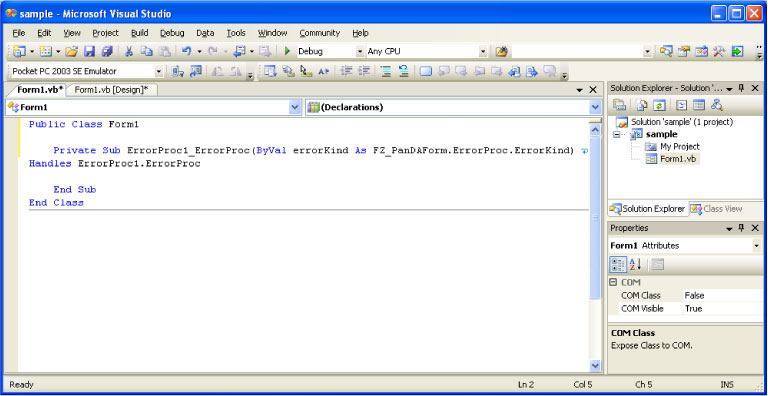Click Solution Explorer's Properties toolbar icon
Image resolution: width=768 pixels, height=396 pixels.
coord(620,105)
